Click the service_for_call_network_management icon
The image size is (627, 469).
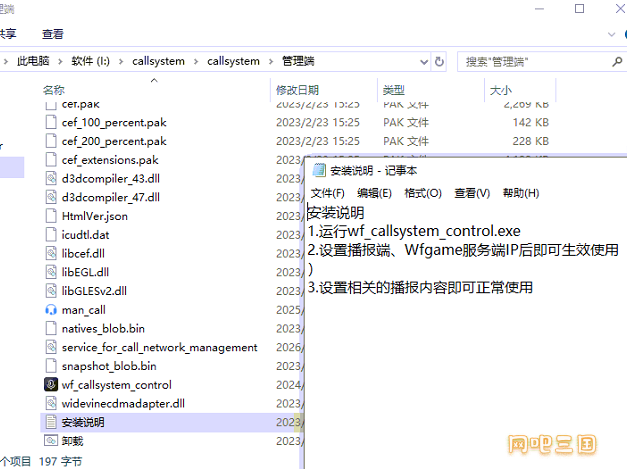pyautogui.click(x=51, y=347)
